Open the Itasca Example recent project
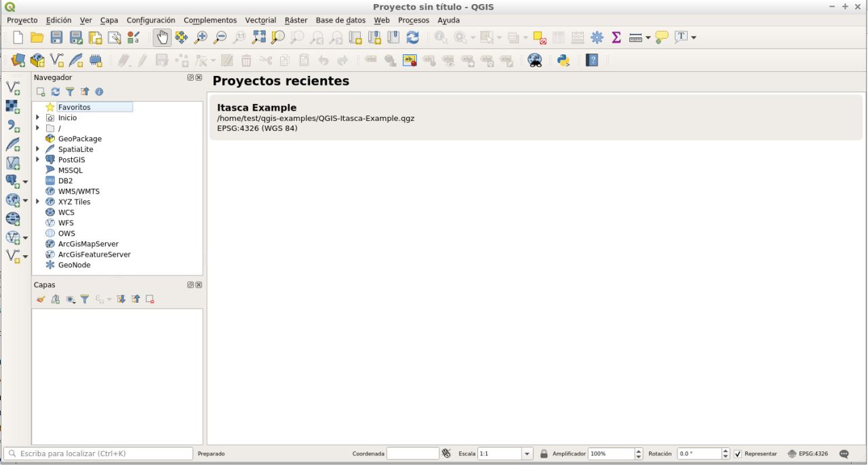Image resolution: width=868 pixels, height=465 pixels. click(x=536, y=117)
